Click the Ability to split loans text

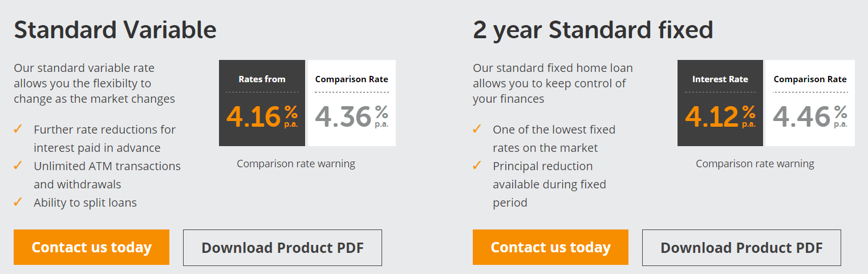[85, 203]
